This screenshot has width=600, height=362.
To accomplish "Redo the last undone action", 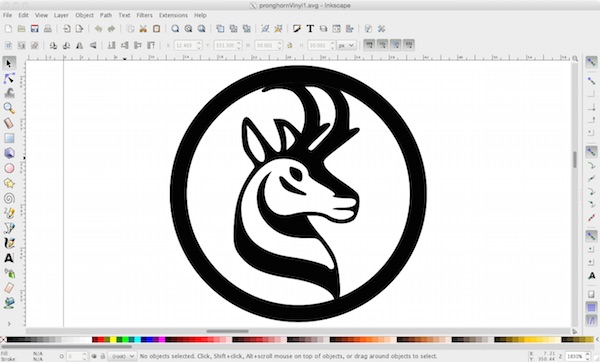I will click(111, 29).
